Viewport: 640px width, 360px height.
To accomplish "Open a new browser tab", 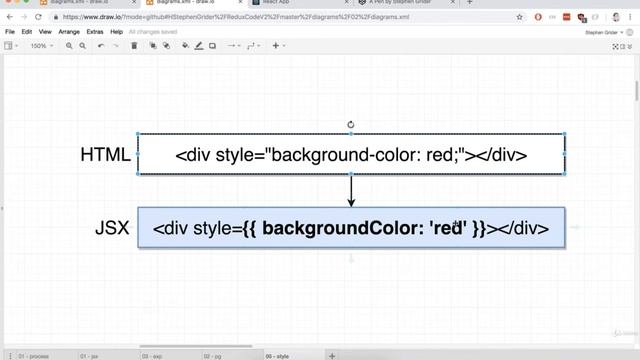I will pos(469,2).
